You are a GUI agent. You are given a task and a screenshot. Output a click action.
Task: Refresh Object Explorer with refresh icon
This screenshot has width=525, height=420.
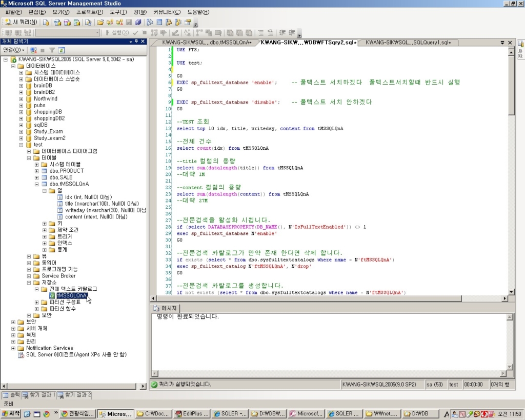[x=62, y=50]
